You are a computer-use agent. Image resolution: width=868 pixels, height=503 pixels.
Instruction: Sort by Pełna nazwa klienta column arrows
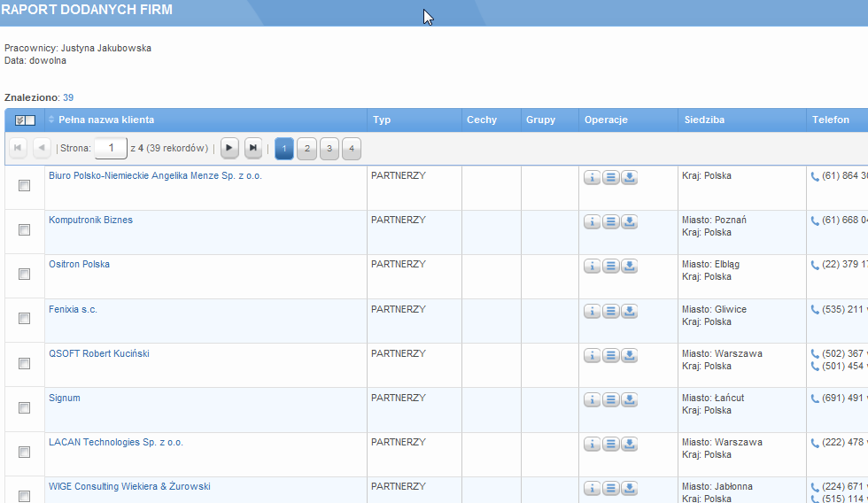tap(51, 120)
